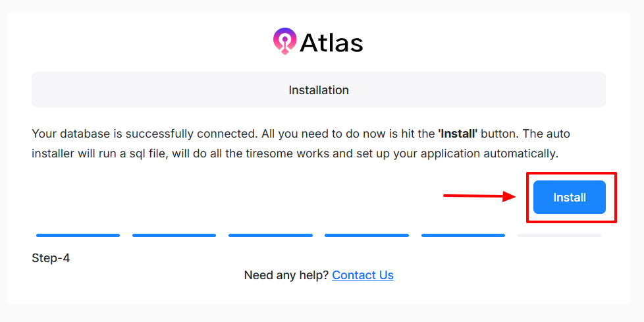Screen dimensions: 644x322
Task: Select the fourth blue progress step bar
Action: (367, 235)
